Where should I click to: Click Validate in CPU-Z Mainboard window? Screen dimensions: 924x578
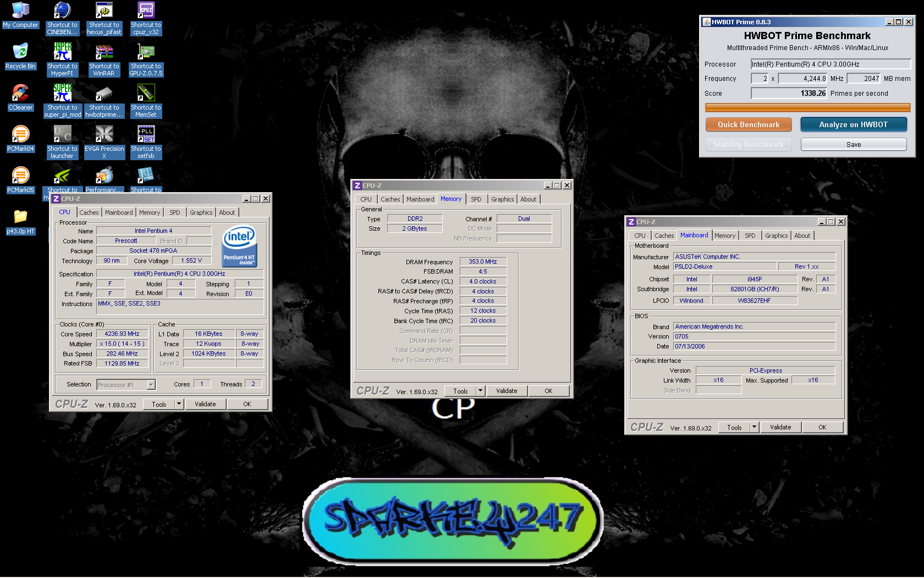[x=780, y=427]
